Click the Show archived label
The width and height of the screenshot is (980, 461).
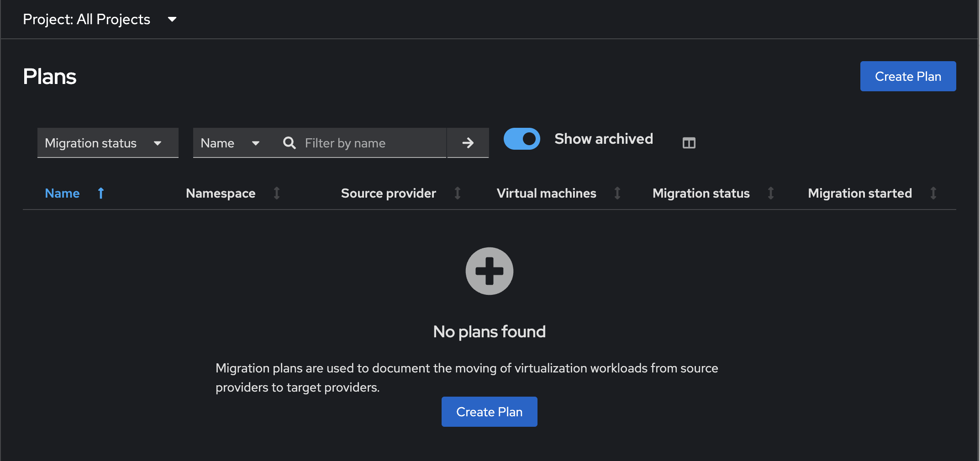pos(603,139)
